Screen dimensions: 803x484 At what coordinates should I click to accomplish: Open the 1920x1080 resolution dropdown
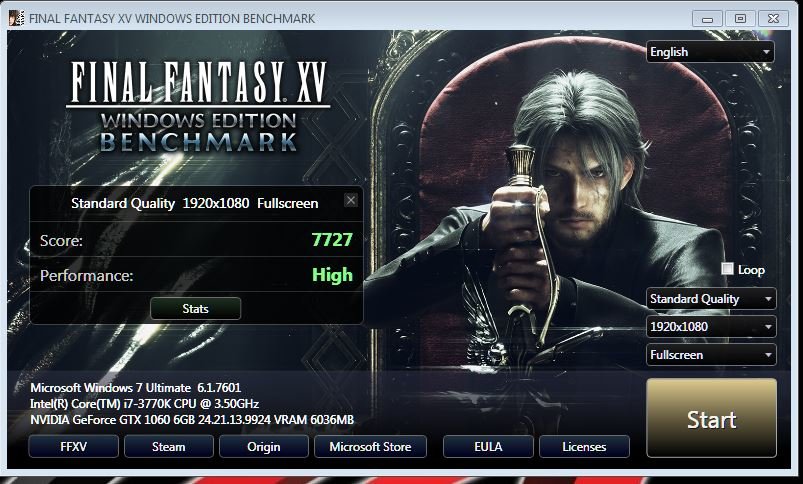click(711, 326)
